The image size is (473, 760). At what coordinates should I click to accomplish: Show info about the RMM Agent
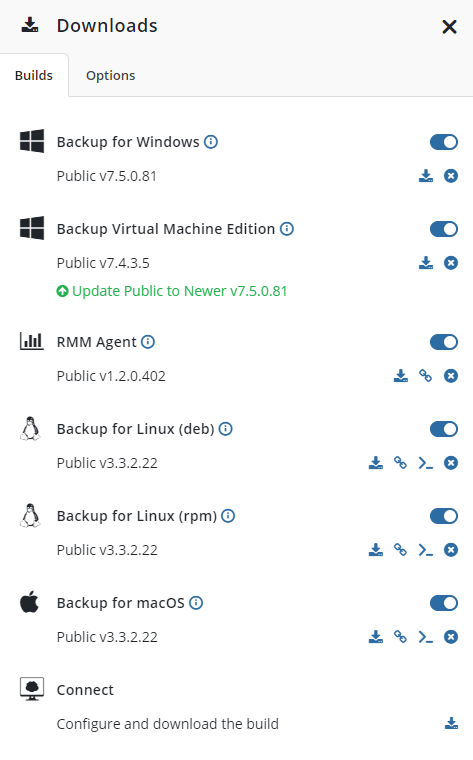pos(148,342)
